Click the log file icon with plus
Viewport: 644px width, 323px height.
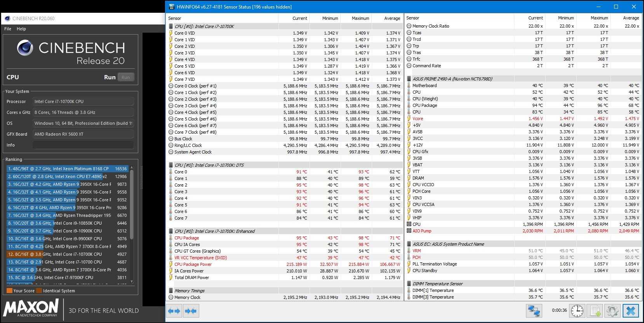point(595,311)
